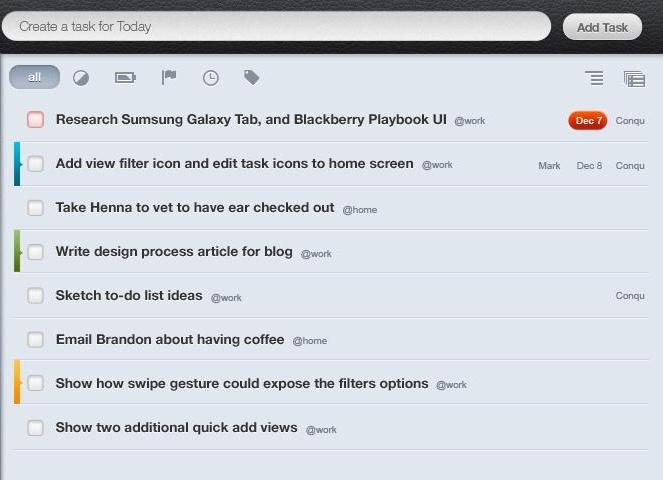Screen dimensions: 663x480
Task: Check off Show how swipe gesture task
Action: (35, 383)
